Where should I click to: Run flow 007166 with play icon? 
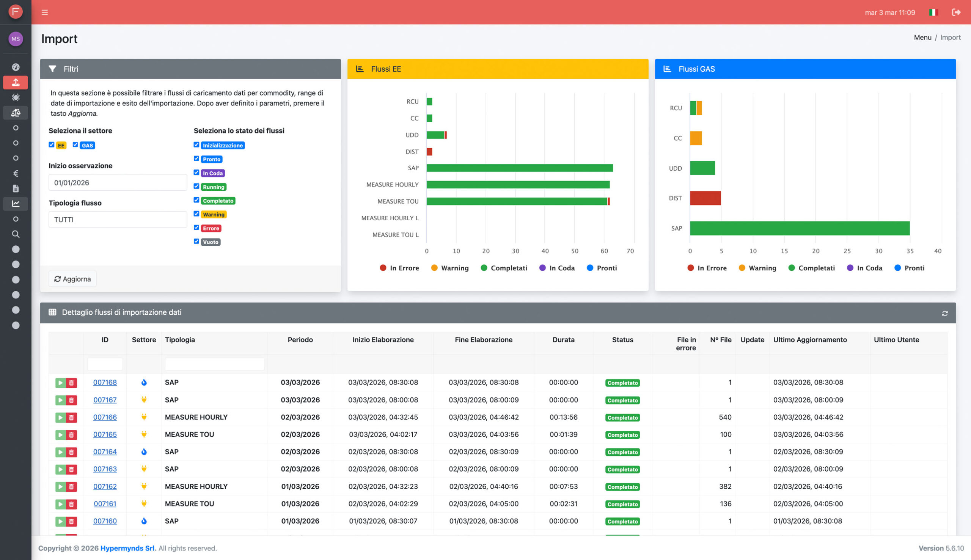click(x=60, y=417)
